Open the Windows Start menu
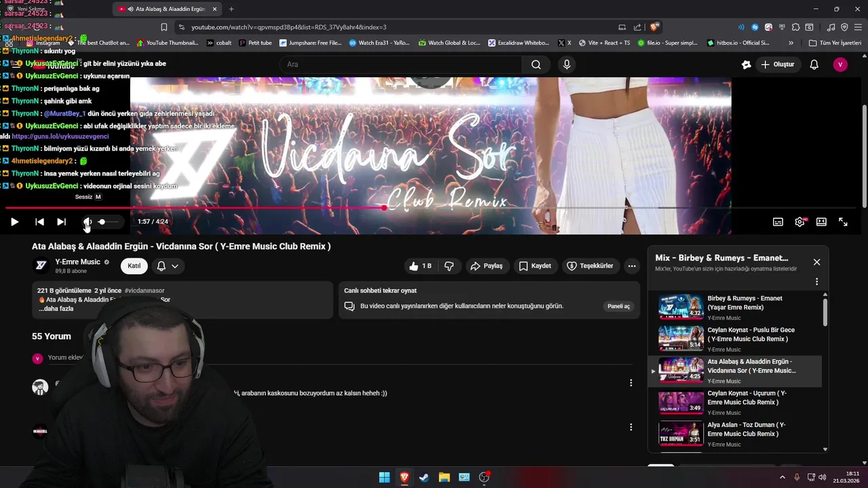The width and height of the screenshot is (868, 488). point(384,477)
